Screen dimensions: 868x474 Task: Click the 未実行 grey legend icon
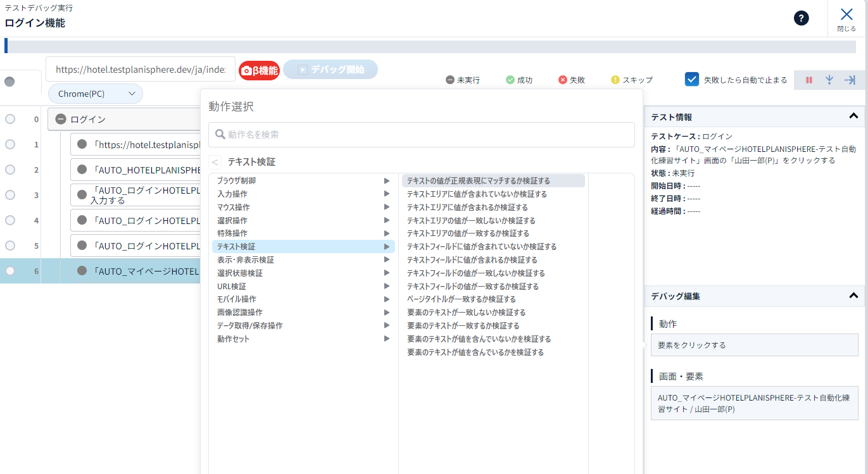pos(450,80)
